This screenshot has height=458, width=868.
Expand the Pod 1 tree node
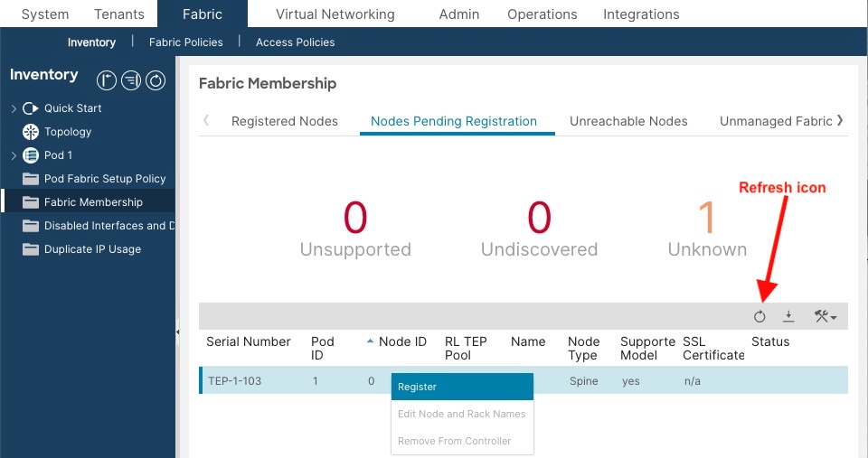[x=14, y=155]
